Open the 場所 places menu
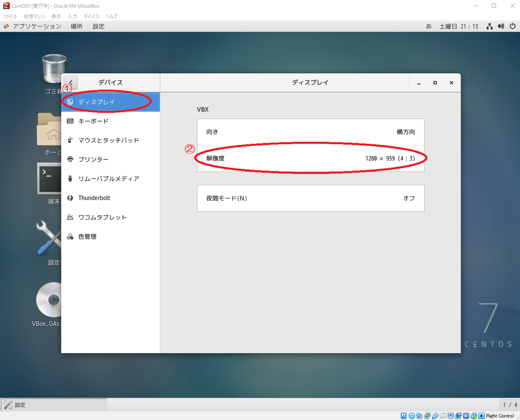The height and width of the screenshot is (420, 520). (77, 26)
